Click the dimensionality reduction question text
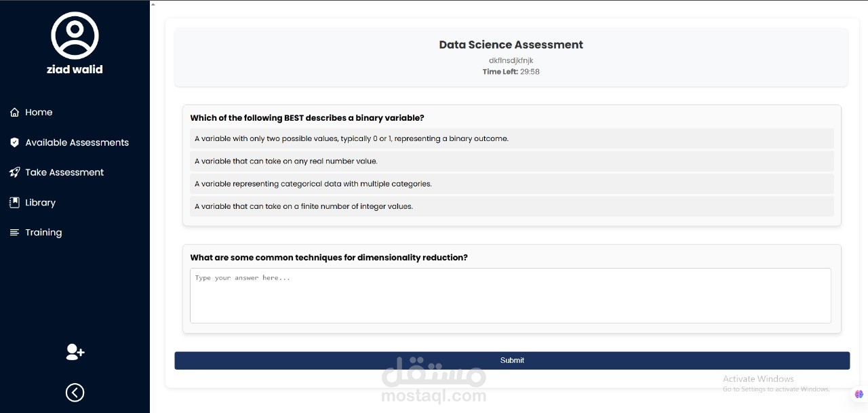Screen dimensions: 868x413 [329, 258]
